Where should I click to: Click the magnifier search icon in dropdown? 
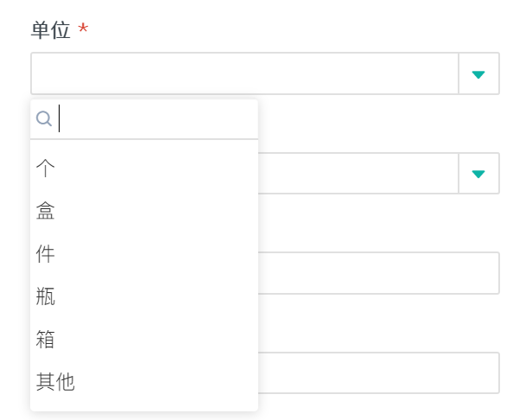pos(44,119)
